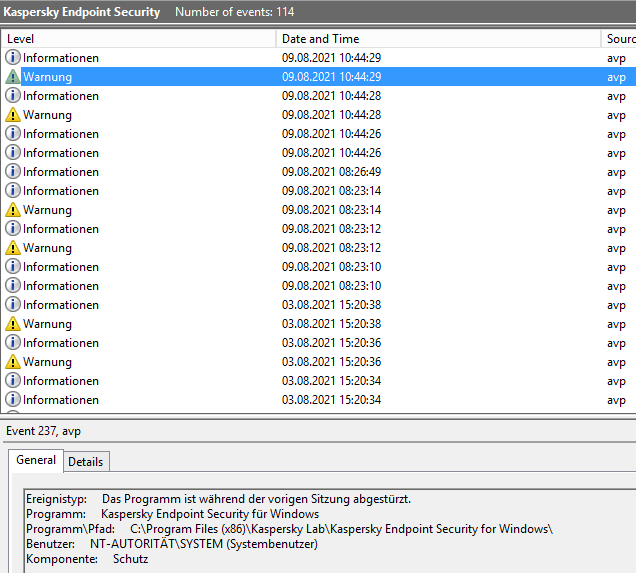Click the info icon of the 08:23:12 Informationen event
636x573 pixels.
point(13,229)
